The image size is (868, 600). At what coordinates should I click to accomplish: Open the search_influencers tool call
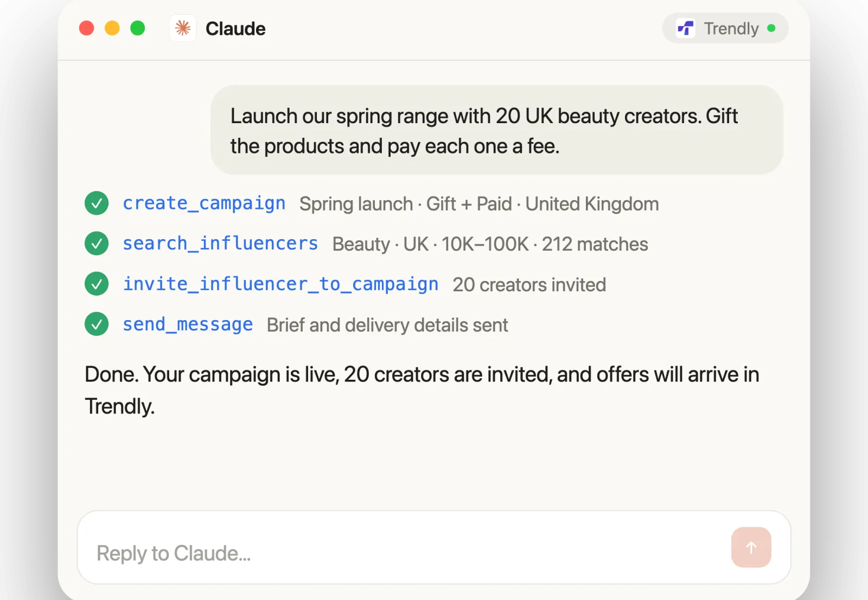tap(220, 244)
